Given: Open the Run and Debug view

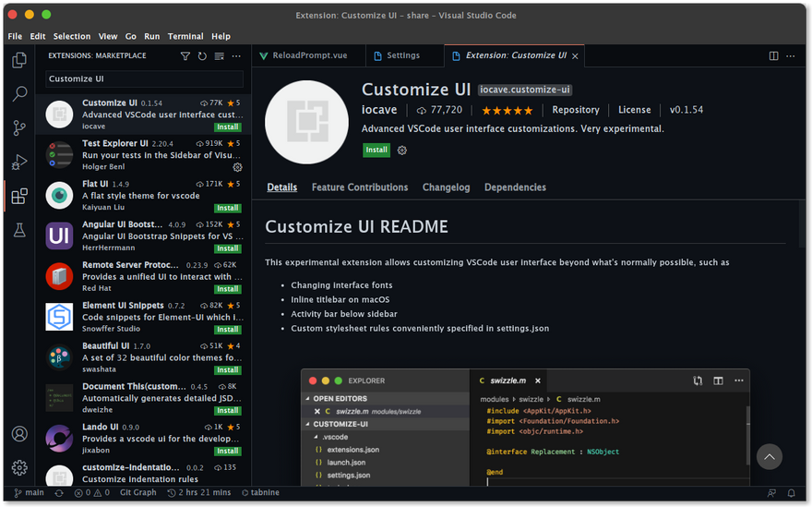Looking at the screenshot, I should pos(18,162).
